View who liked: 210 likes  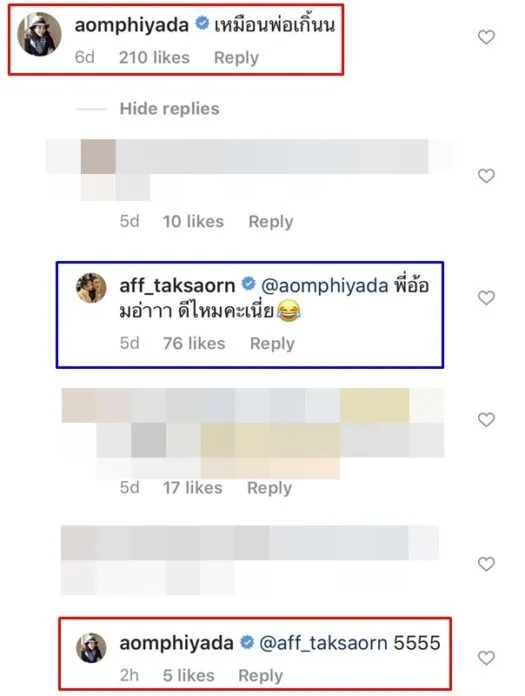[x=154, y=58]
